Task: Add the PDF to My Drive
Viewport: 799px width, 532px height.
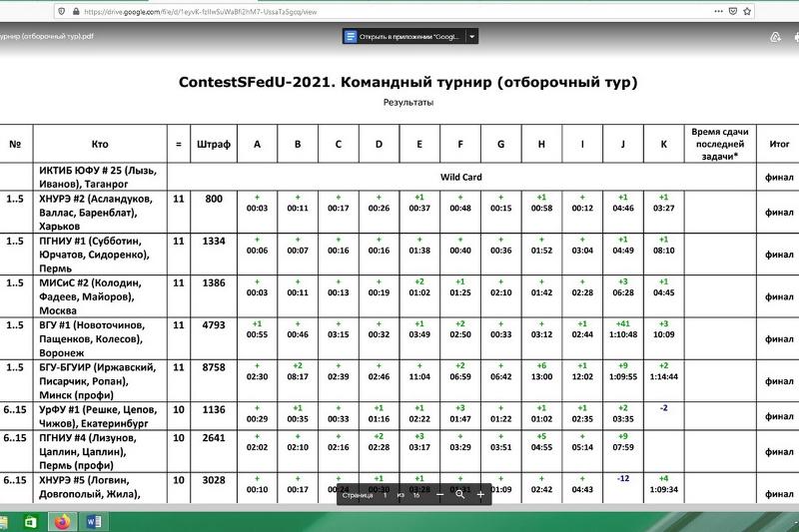Action: 775,37
